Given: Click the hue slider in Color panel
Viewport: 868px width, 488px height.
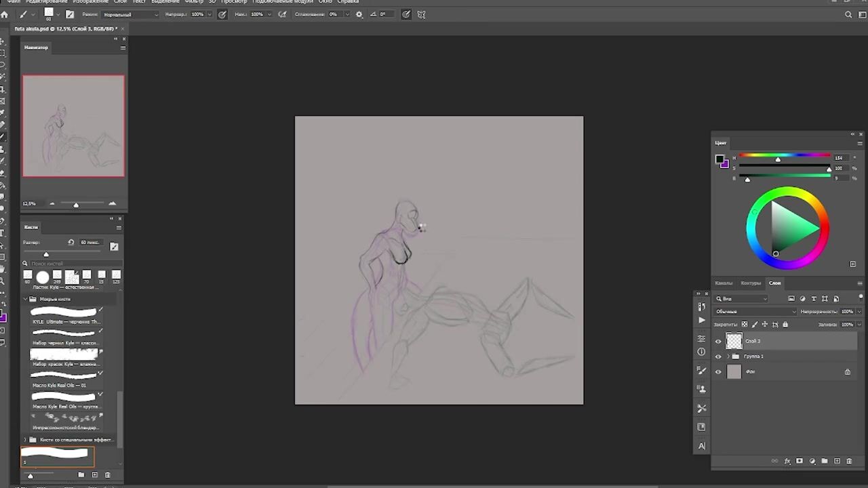Looking at the screenshot, I should coord(785,157).
